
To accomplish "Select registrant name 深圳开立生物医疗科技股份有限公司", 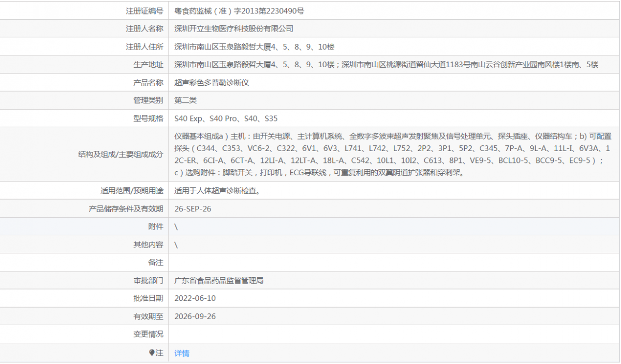I will pos(234,29).
